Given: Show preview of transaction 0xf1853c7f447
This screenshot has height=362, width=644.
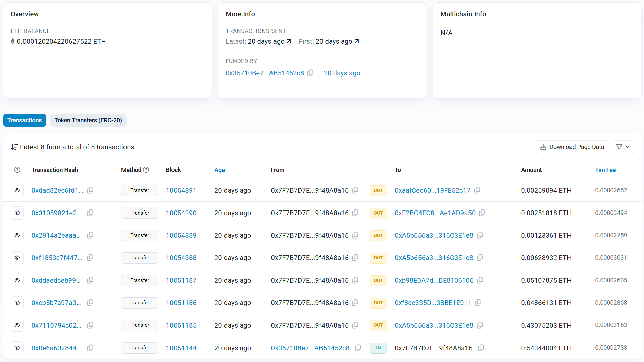Looking at the screenshot, I should [17, 258].
